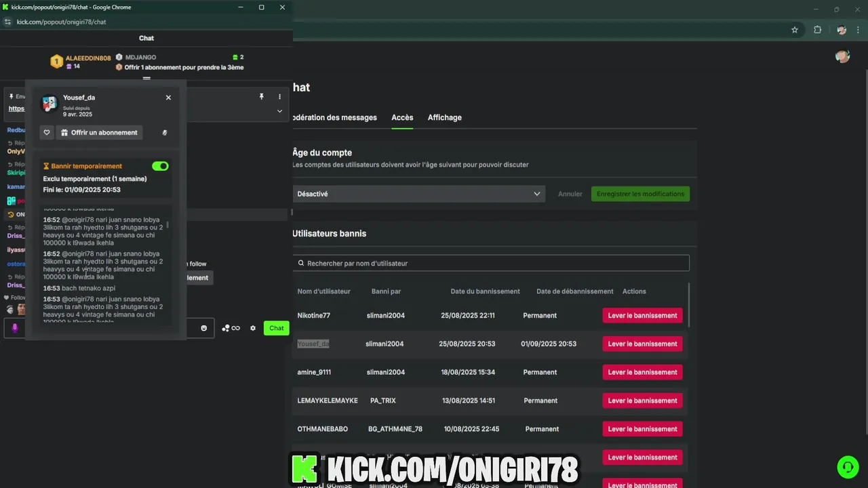Viewport: 868px width, 488px height.
Task: Lift the ban for amine_9111
Action: pos(642,372)
